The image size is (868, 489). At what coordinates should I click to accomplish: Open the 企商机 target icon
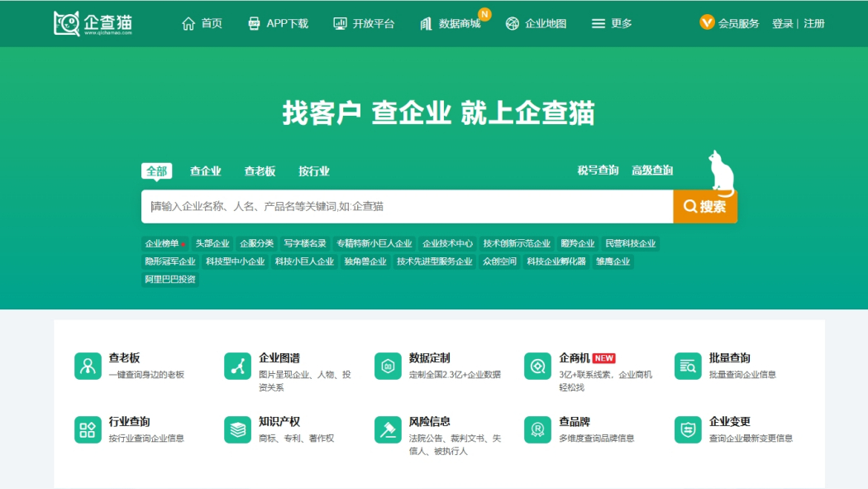(x=537, y=366)
